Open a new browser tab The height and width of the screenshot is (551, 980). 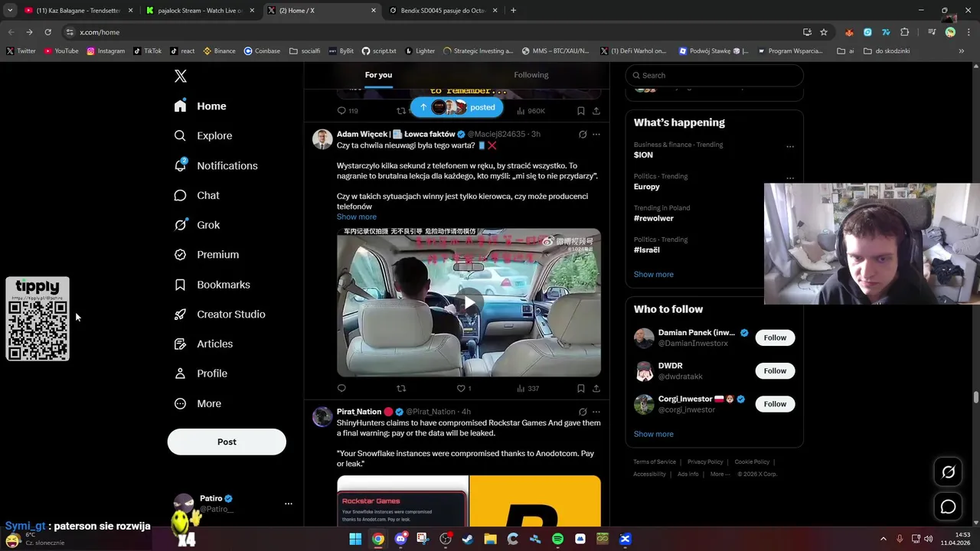click(513, 11)
